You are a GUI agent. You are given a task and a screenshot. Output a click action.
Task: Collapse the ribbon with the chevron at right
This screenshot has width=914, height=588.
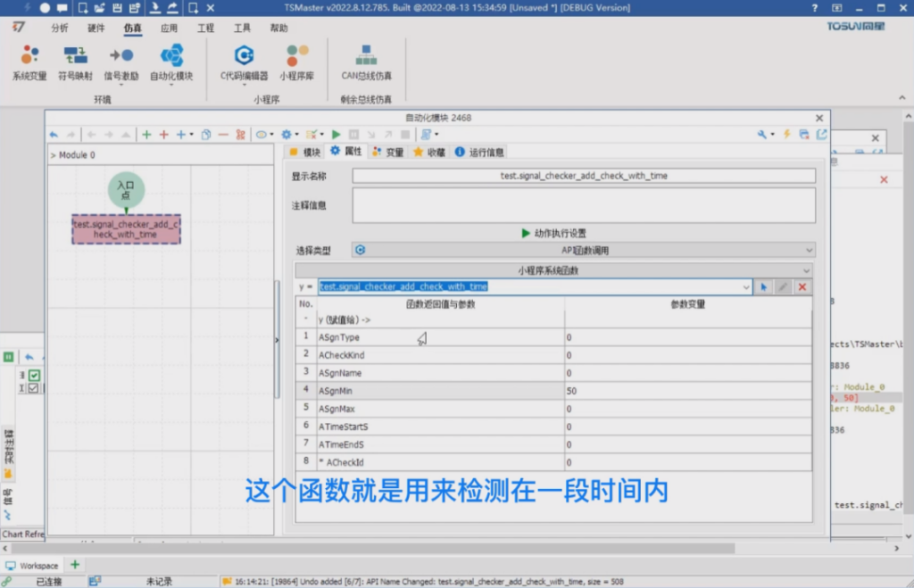[902, 98]
